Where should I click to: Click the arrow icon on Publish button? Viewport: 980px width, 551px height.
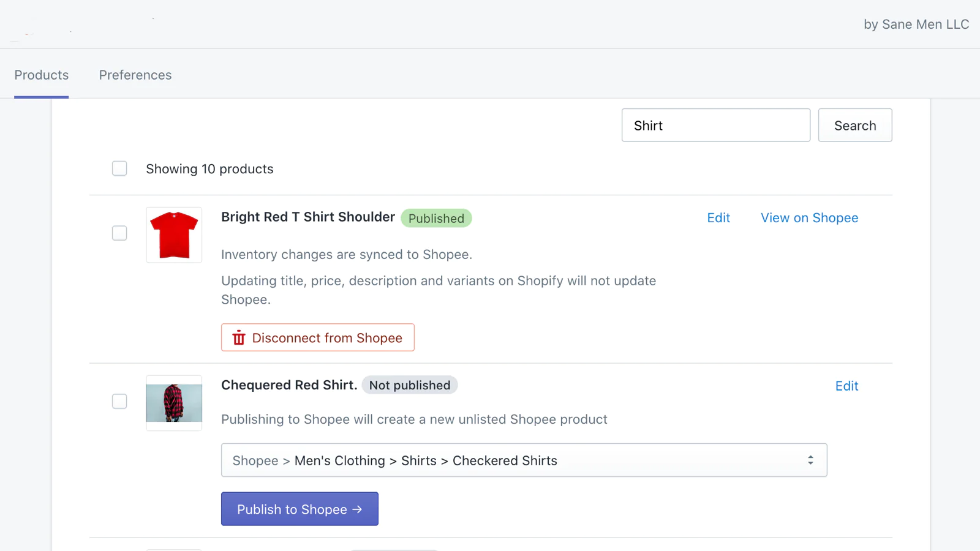pyautogui.click(x=358, y=509)
